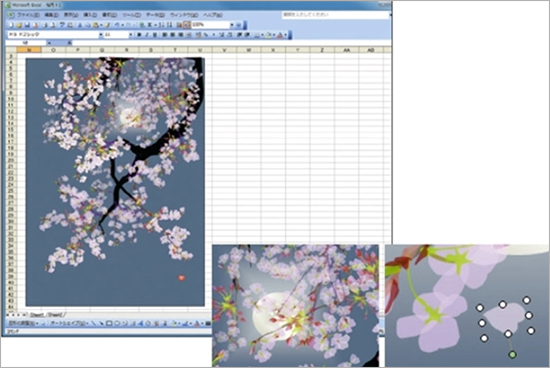Select the Line tool in drawing toolbar
The height and width of the screenshot is (368, 550).
click(x=94, y=323)
